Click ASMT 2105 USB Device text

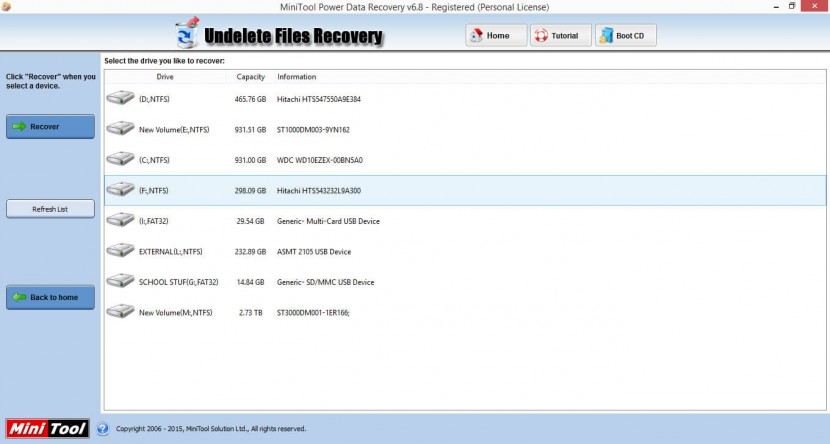[314, 252]
